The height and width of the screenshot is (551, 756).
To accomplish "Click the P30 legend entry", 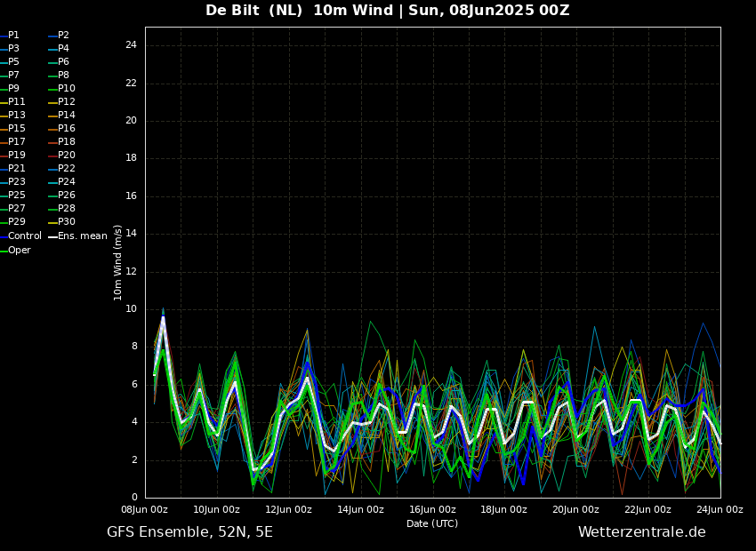I will tap(67, 222).
